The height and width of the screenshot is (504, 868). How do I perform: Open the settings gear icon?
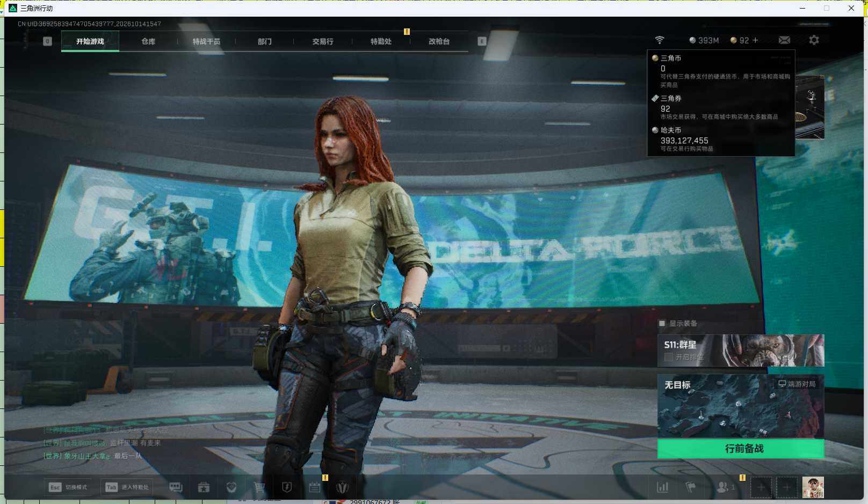click(814, 40)
